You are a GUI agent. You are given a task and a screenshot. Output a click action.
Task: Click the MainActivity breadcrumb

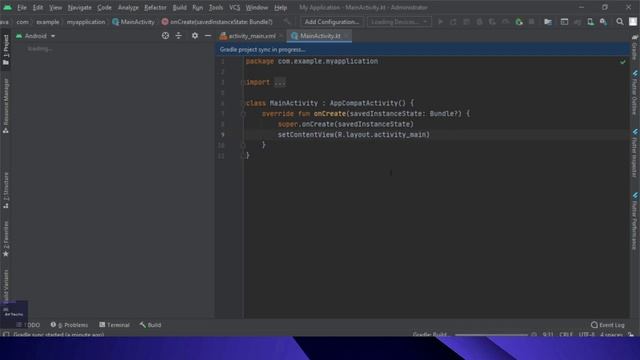(133, 22)
